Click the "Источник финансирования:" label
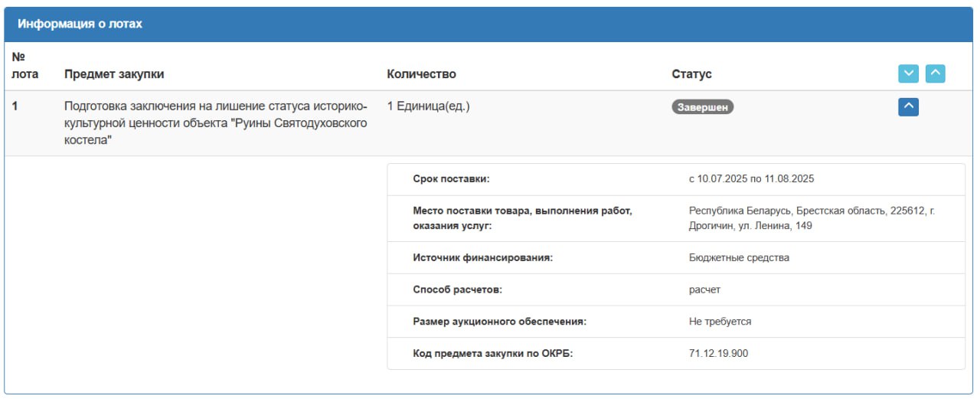Screen dimensions: 980x399 [x=482, y=258]
